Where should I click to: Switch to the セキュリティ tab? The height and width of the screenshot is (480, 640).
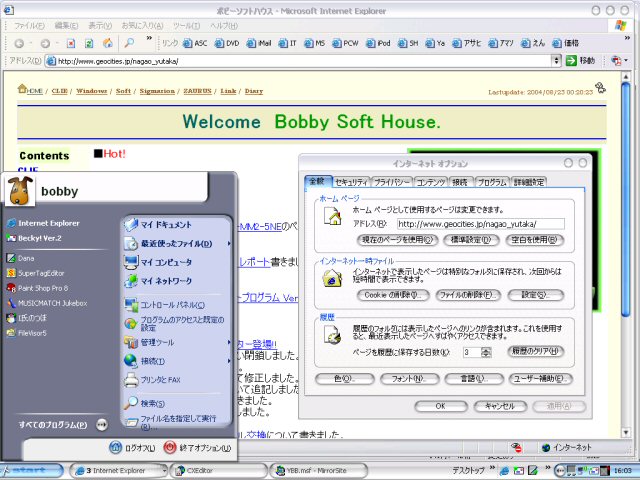tap(350, 182)
